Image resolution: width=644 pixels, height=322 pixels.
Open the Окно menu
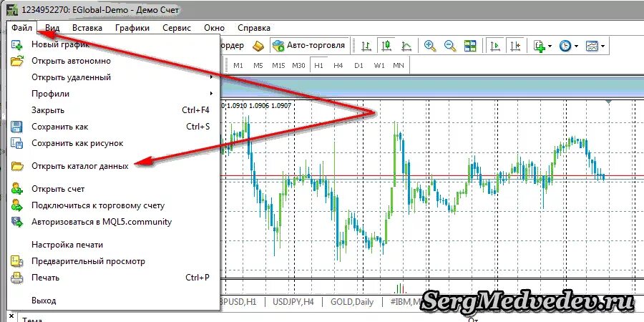tap(214, 28)
